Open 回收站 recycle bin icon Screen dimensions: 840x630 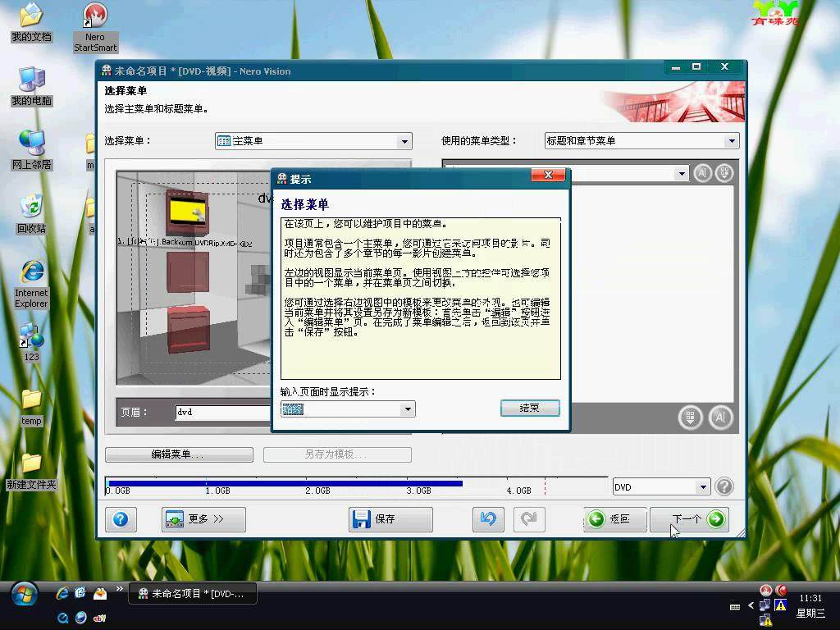coord(32,215)
